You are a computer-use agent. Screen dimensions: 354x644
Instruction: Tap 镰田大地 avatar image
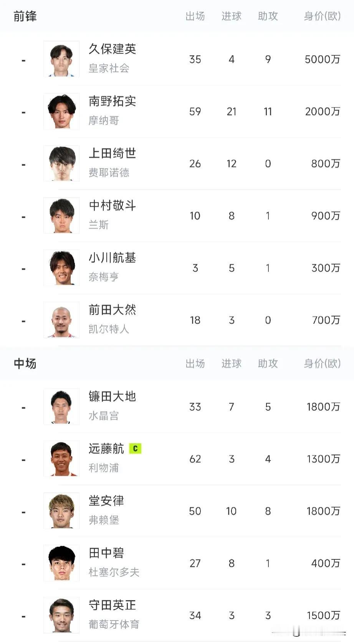61,407
